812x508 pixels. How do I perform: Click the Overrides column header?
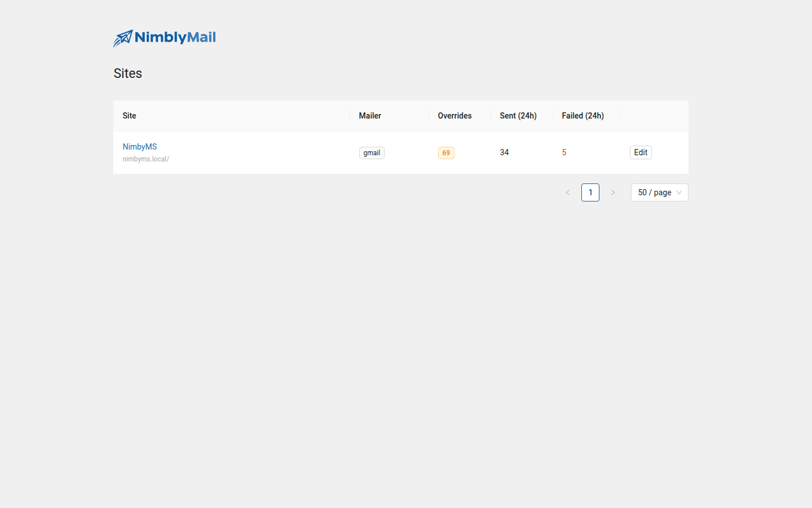[x=455, y=116]
